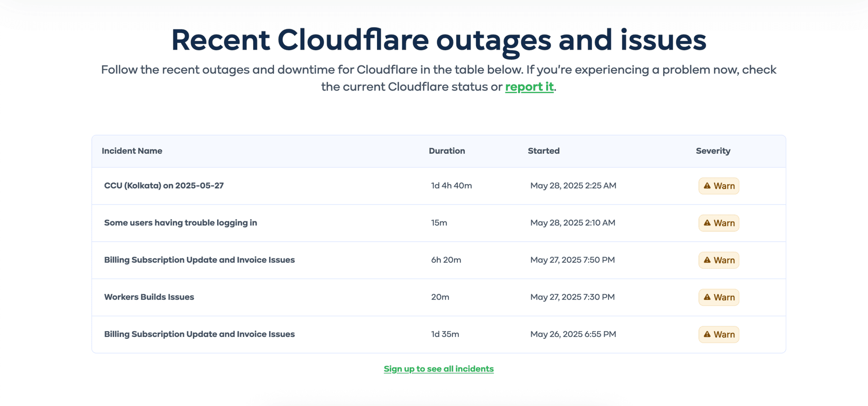The height and width of the screenshot is (406, 868).
Task: Click Warn label text in the 20m duration row
Action: (724, 297)
